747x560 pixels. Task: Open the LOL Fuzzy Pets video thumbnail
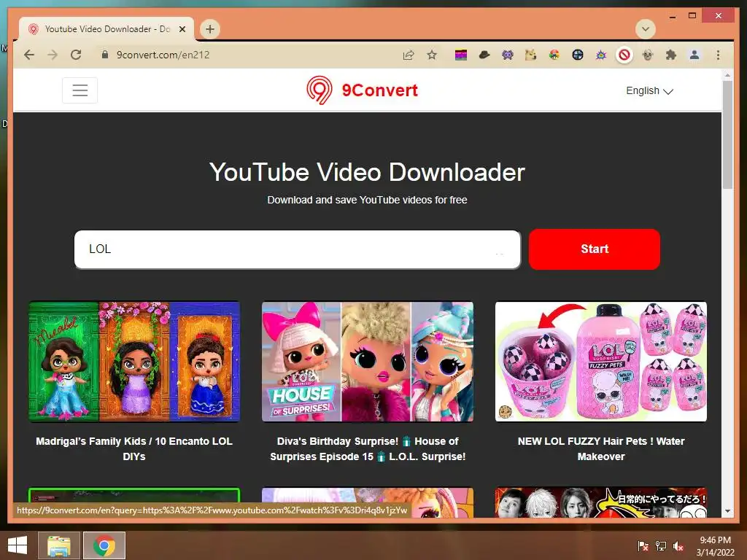coord(601,362)
